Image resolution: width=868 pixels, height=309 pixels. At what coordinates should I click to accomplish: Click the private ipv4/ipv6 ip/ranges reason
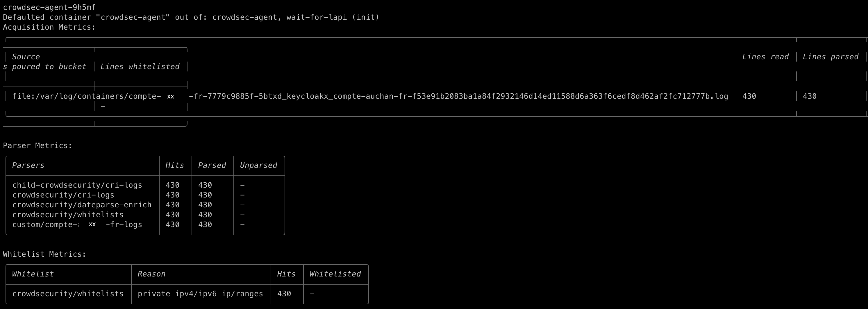(x=200, y=294)
